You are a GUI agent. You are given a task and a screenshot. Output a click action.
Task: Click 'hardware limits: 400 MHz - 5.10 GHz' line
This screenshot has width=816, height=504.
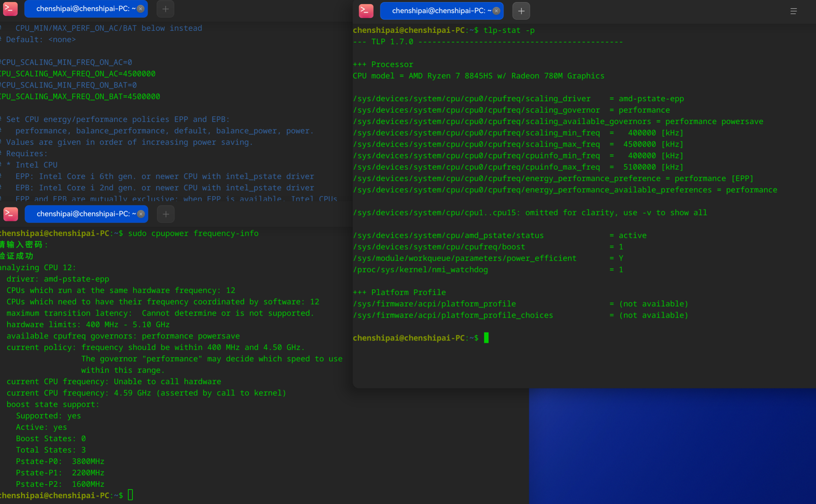[88, 325]
